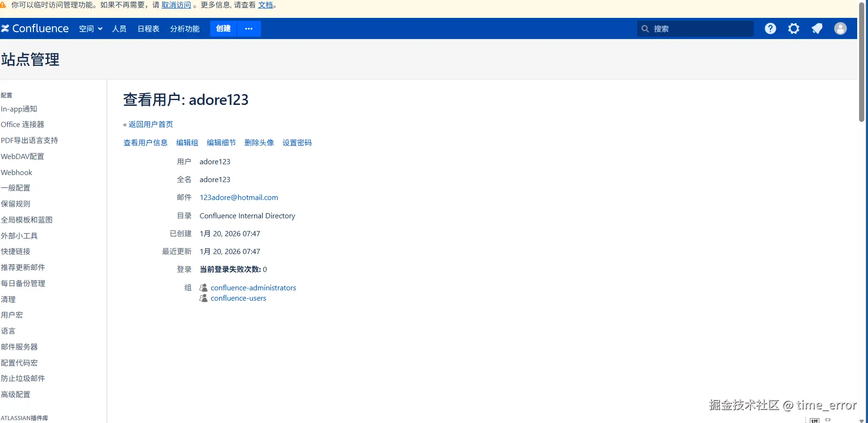Click the warning icon in top banner

pyautogui.click(x=3, y=5)
